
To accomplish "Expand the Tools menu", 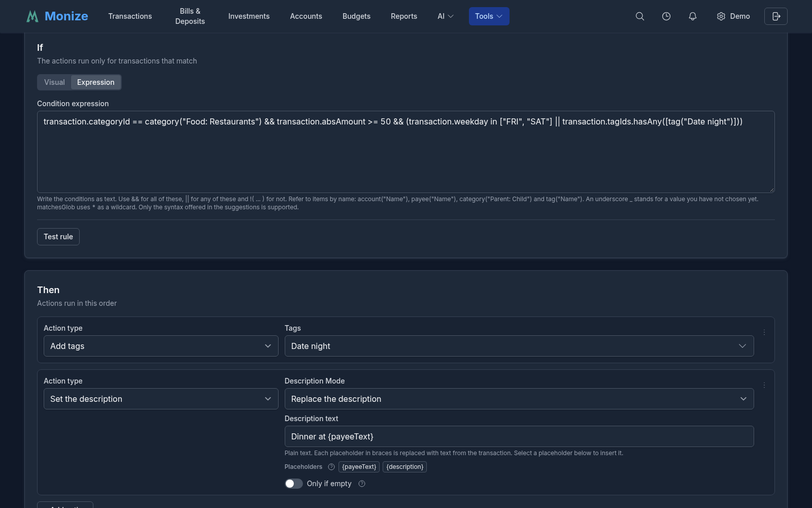I will pos(489,16).
